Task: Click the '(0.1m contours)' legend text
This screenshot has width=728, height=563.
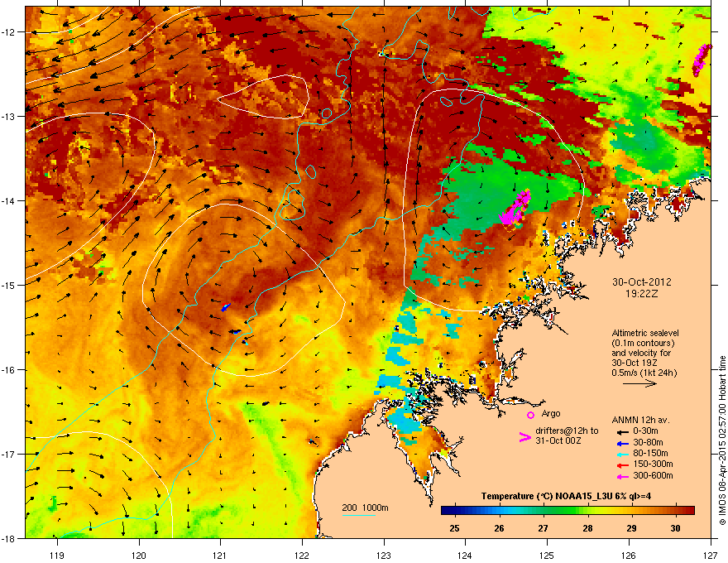Action: [x=643, y=344]
